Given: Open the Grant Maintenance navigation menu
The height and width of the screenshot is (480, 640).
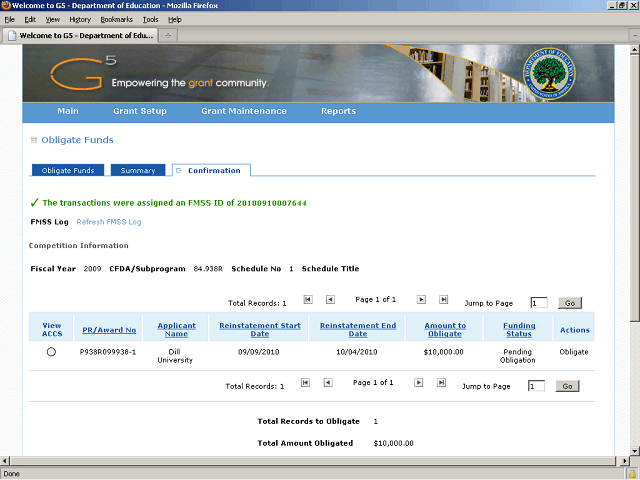Looking at the screenshot, I should [x=244, y=111].
